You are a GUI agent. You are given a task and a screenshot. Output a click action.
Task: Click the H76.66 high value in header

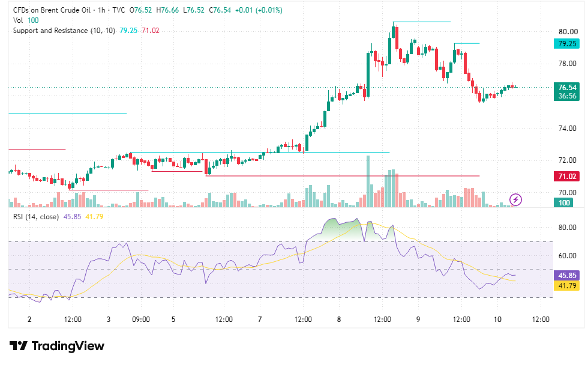[167, 10]
